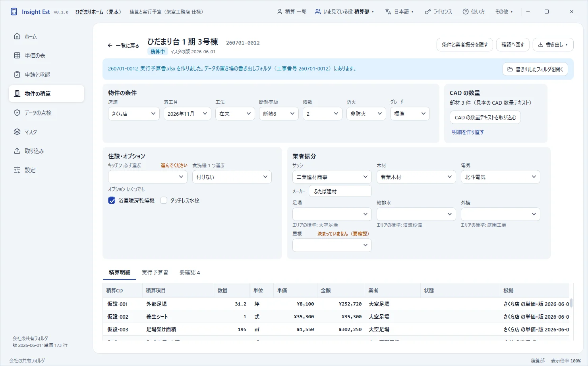Open the 電気 dropdown showing 北斗電気

tap(501, 177)
